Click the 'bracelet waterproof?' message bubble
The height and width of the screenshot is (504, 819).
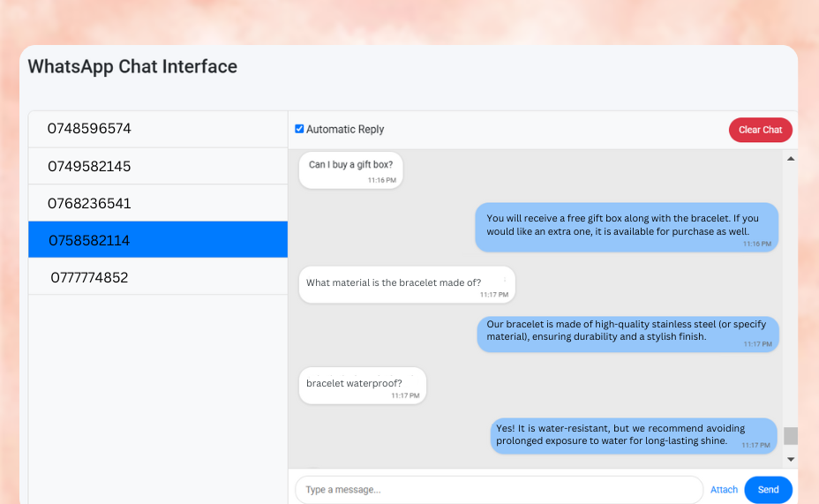(363, 386)
